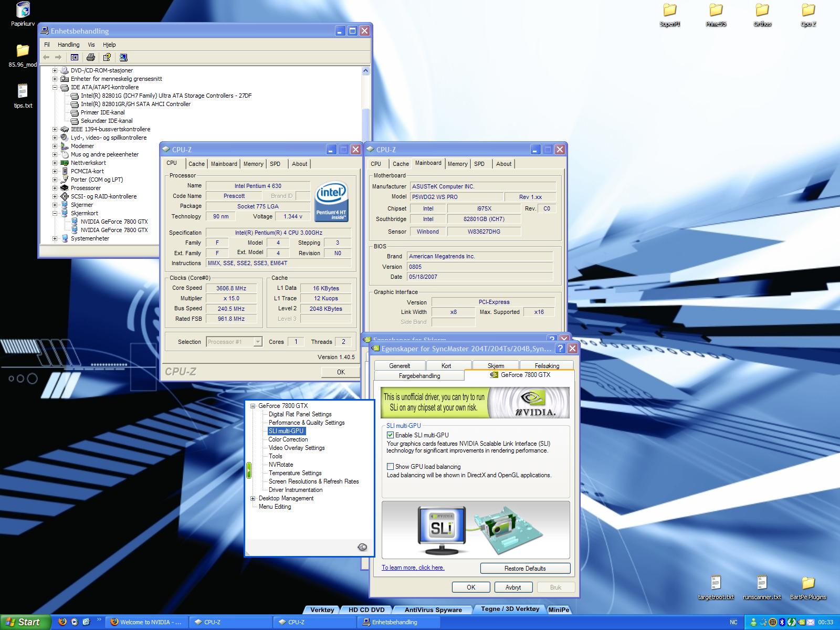840x630 pixels.
Task: Toggle the console tree pane toolbar icon
Action: coord(75,57)
